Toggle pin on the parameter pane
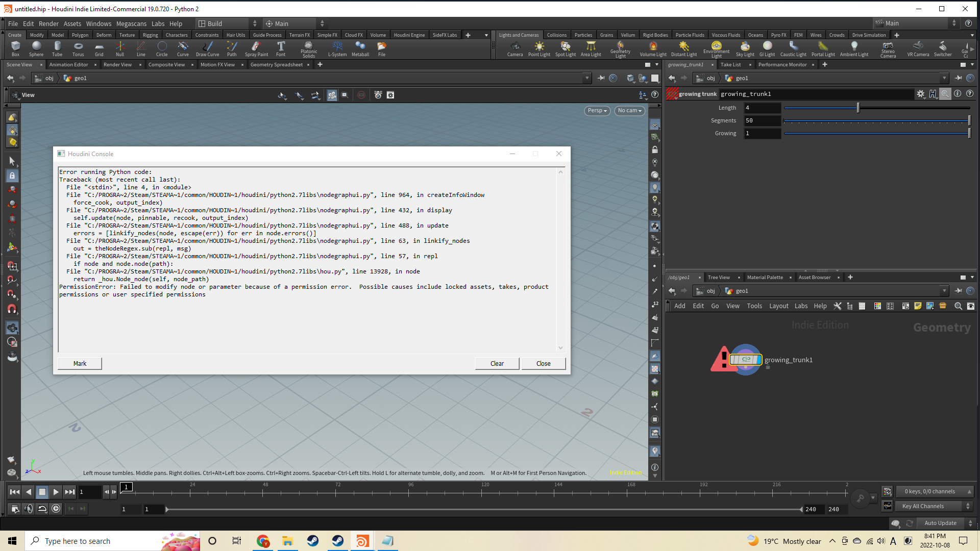This screenshot has width=980, height=551. point(958,78)
